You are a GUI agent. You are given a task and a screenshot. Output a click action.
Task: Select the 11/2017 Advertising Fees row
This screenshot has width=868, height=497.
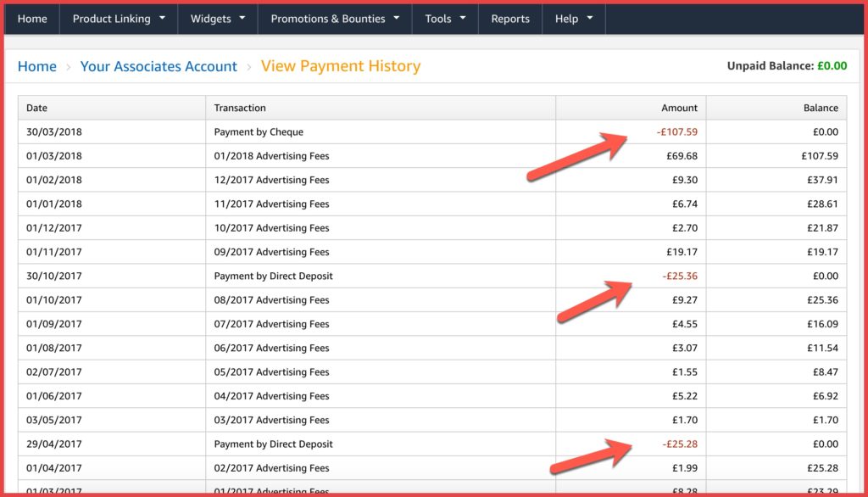coord(432,204)
